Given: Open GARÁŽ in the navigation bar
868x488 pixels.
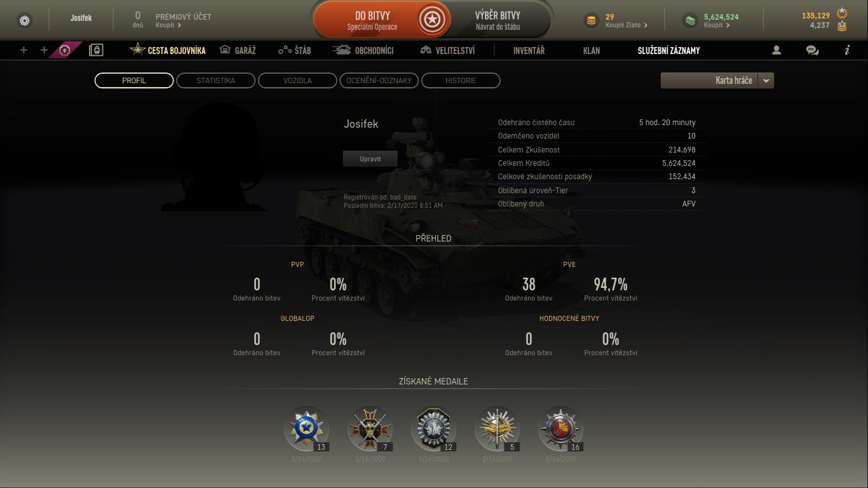Looking at the screenshot, I should coord(237,50).
